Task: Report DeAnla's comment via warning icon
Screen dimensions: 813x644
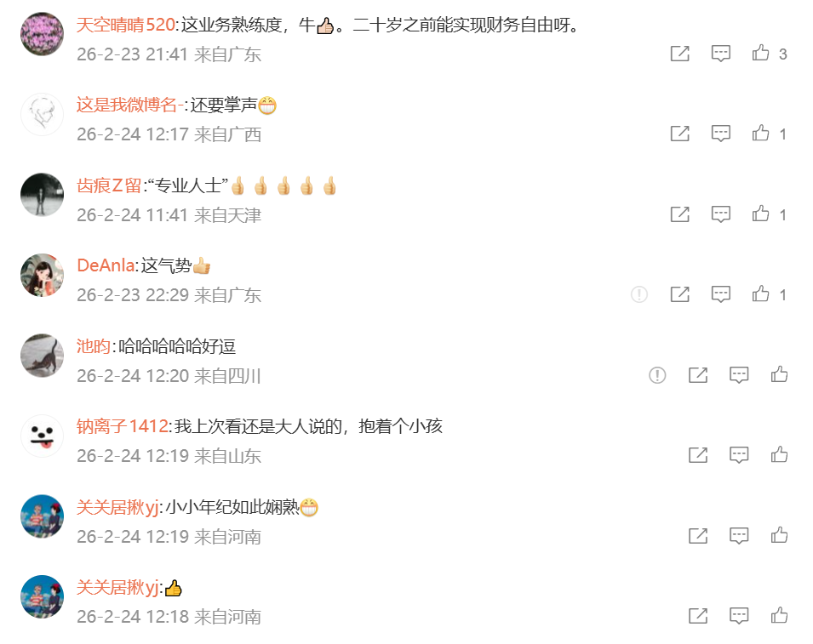Action: tap(639, 294)
